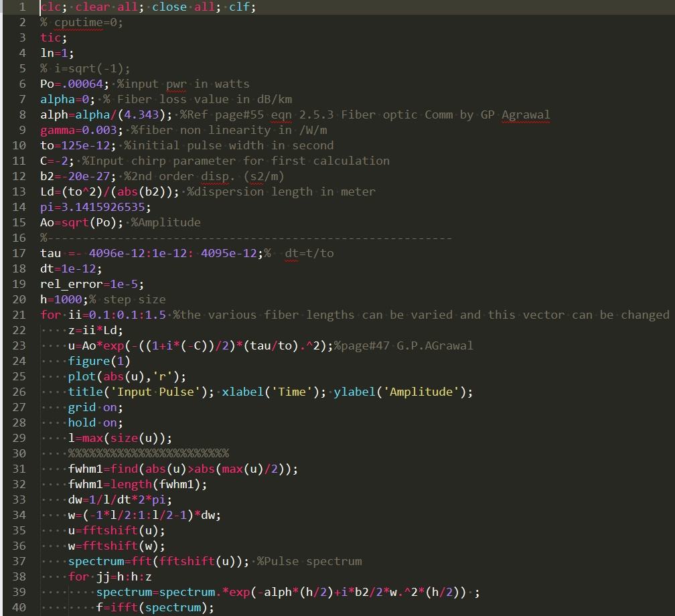Click 'z=ii*Ld;' line
The image size is (675, 616).
pos(96,331)
